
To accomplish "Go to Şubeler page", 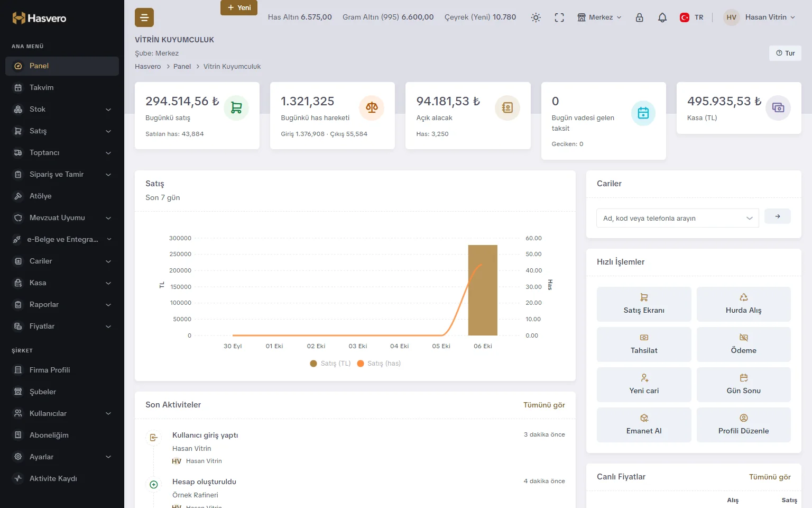I will 62,392.
